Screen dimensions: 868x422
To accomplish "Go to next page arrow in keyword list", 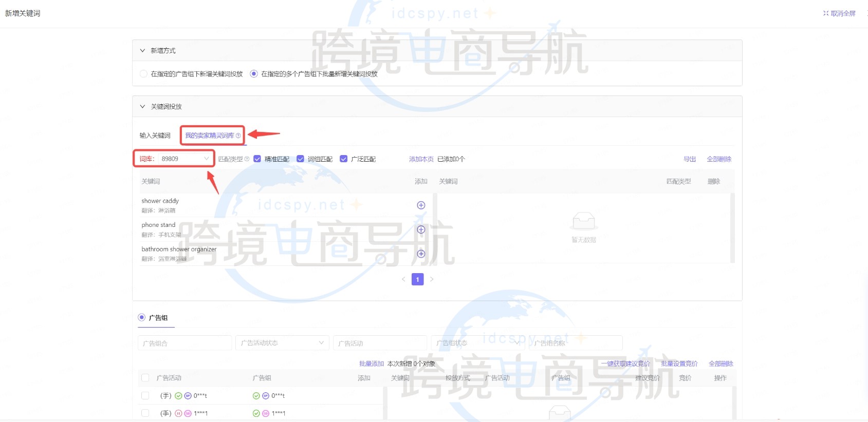I will pyautogui.click(x=432, y=279).
